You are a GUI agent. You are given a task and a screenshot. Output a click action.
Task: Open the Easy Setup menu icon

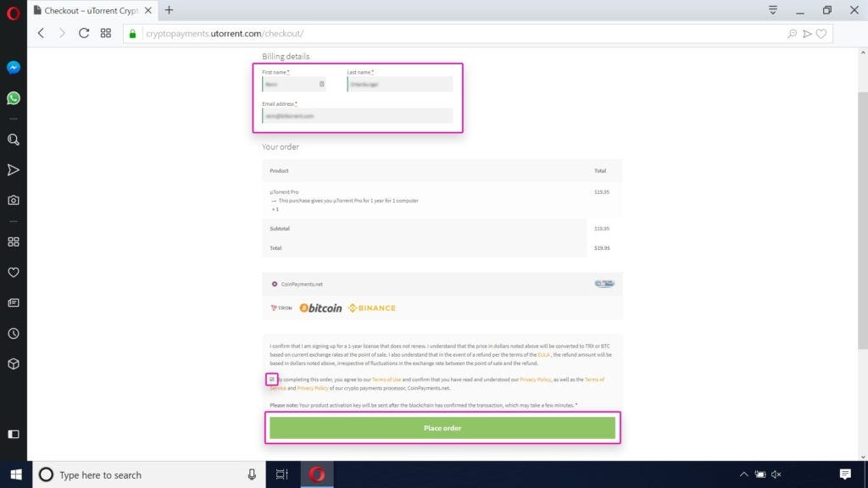(773, 10)
